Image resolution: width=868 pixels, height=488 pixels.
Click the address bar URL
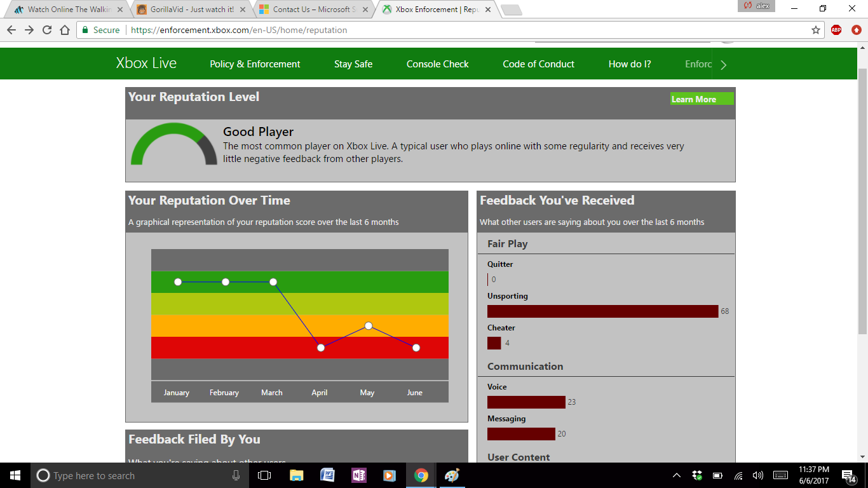239,30
